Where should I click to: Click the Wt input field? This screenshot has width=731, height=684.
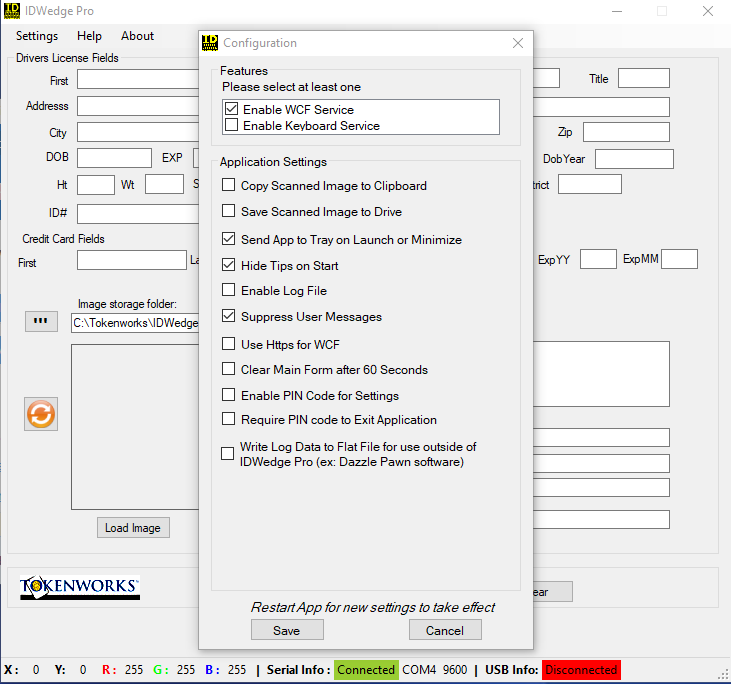[164, 184]
